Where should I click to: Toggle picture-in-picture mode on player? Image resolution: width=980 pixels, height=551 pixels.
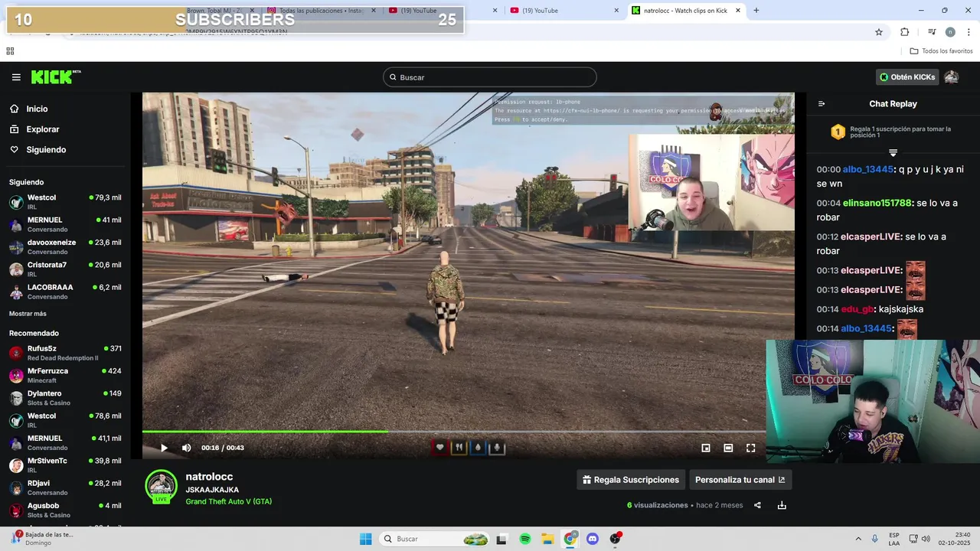(706, 448)
